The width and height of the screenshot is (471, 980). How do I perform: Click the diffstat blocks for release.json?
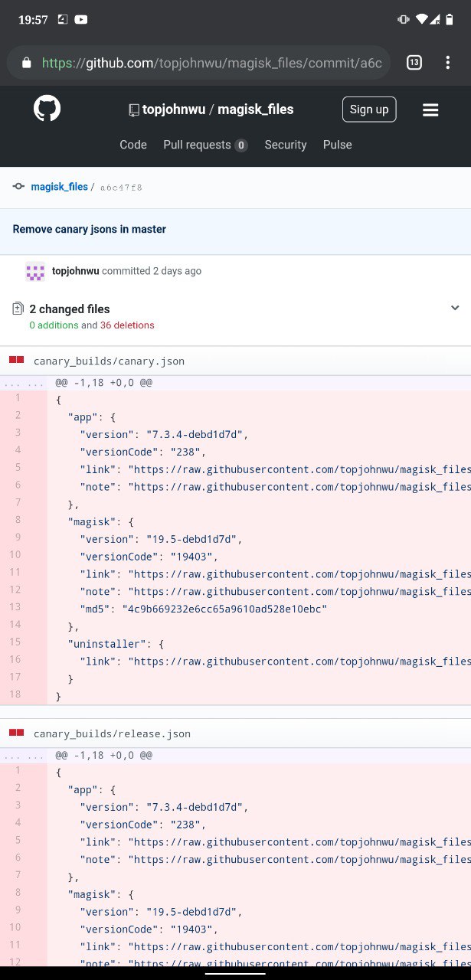coord(16,733)
